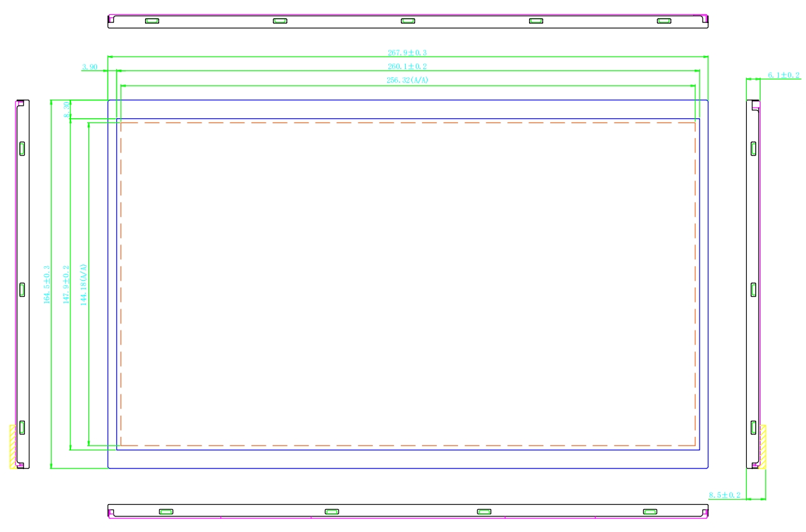806x532 pixels.
Task: Select leftmost green clip in bottom edge view
Action: (166, 511)
